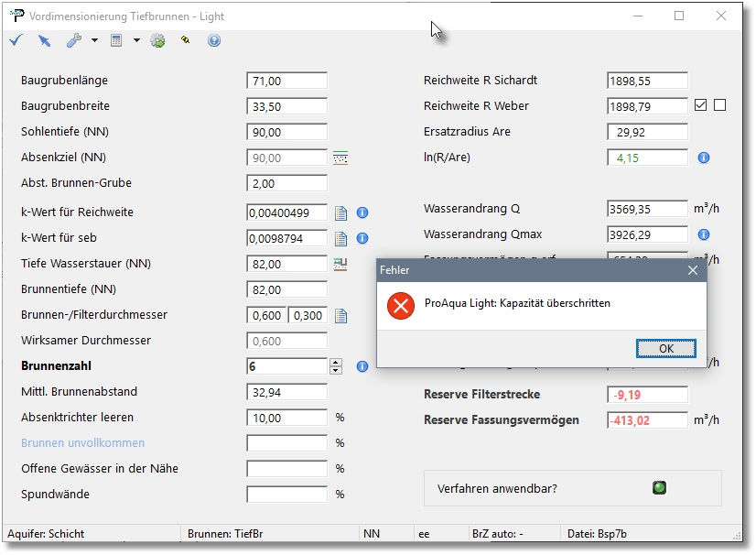Viewport: 756px width, 555px height.
Task: Open dropdown arrow next to calculator icon
Action: (x=136, y=40)
